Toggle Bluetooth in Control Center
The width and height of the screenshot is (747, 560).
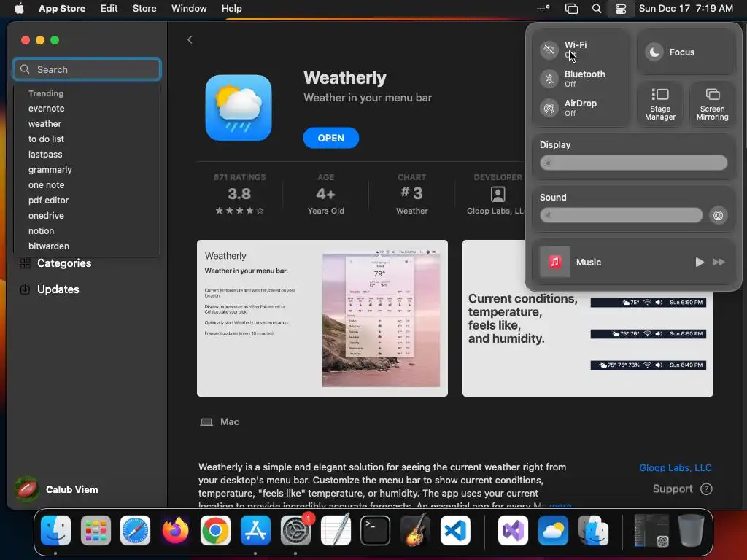(549, 79)
